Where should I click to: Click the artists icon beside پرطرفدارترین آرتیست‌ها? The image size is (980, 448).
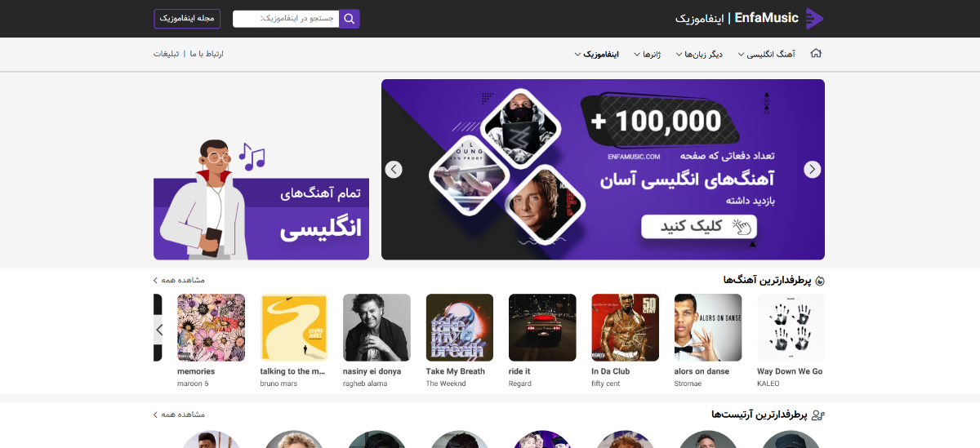[x=818, y=415]
